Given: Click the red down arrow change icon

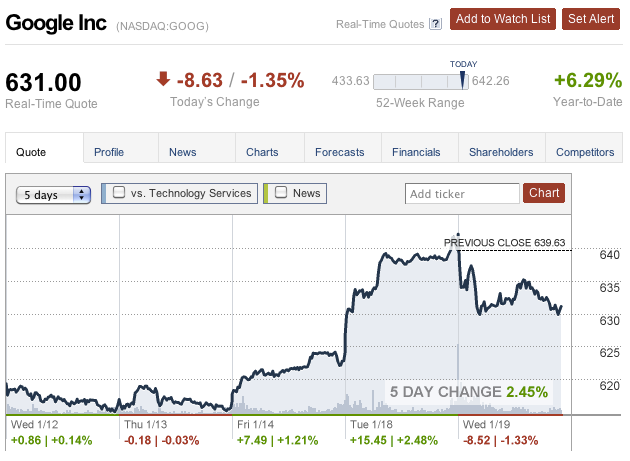Looking at the screenshot, I should click(163, 79).
